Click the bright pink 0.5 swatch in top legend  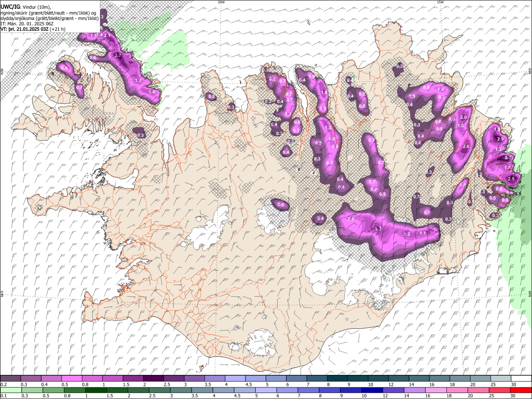pos(71,379)
